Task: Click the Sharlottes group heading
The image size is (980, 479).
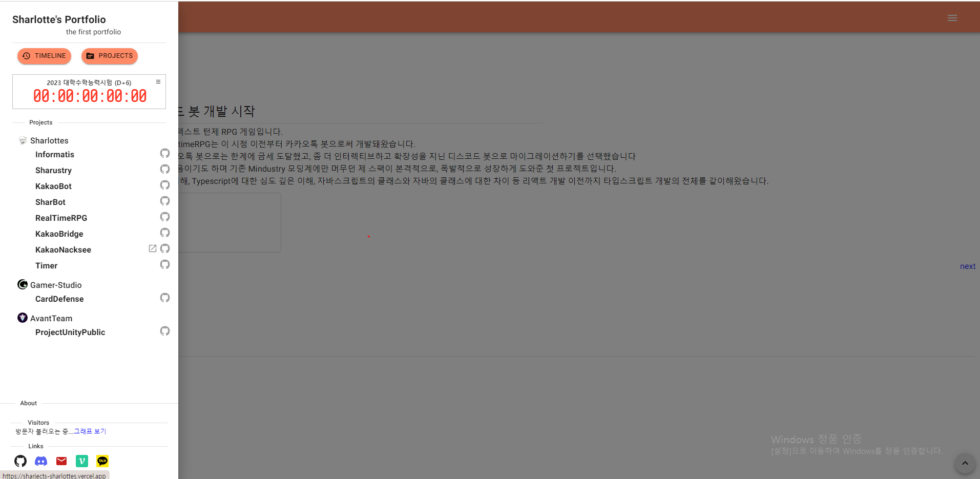Action: [49, 141]
